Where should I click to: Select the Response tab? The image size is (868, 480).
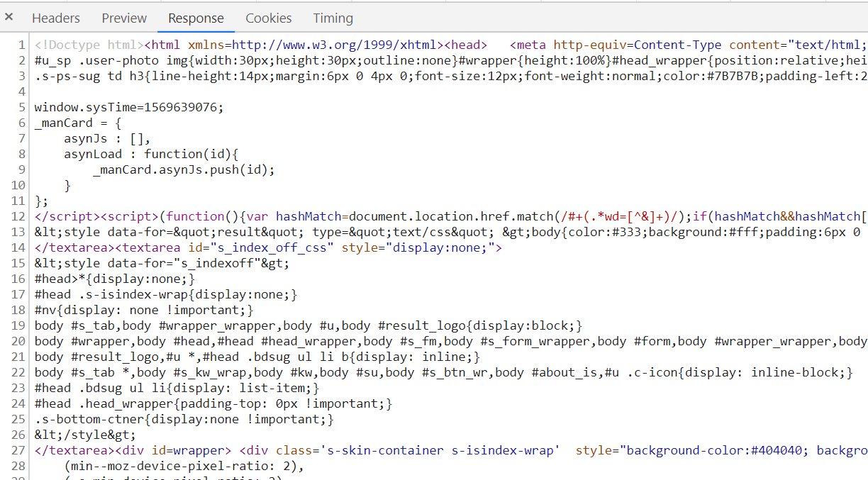(196, 18)
